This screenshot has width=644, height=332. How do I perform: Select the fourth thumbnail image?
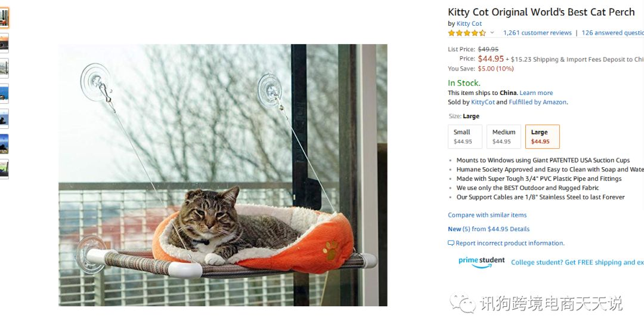pos(4,93)
